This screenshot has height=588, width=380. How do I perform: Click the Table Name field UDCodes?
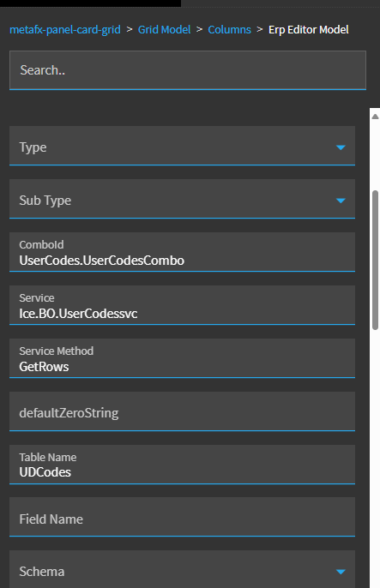coord(183,465)
